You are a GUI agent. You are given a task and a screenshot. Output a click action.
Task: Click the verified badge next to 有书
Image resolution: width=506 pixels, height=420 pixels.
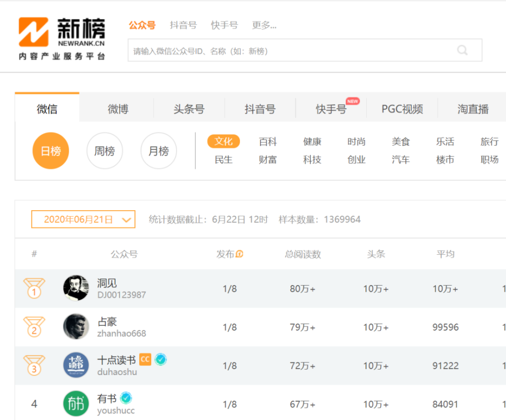[x=126, y=398]
